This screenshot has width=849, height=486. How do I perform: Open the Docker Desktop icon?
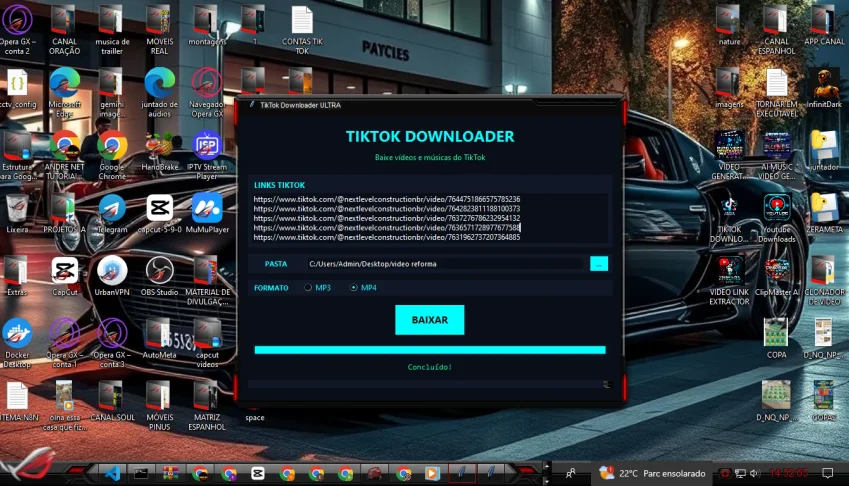pos(17,344)
